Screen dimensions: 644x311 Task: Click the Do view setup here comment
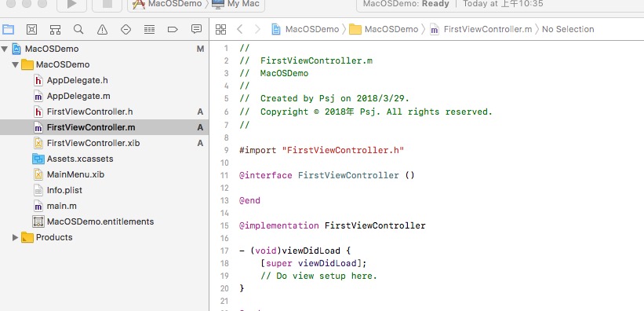coord(318,276)
